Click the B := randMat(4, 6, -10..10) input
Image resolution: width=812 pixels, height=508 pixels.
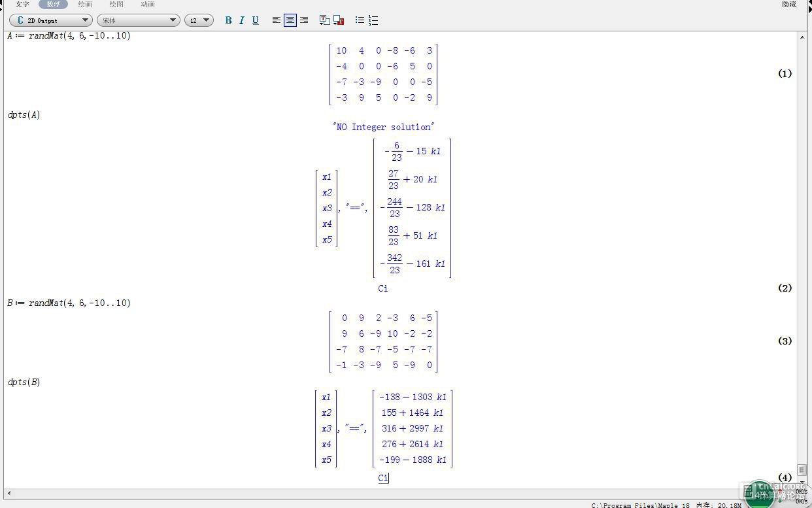pyautogui.click(x=69, y=303)
